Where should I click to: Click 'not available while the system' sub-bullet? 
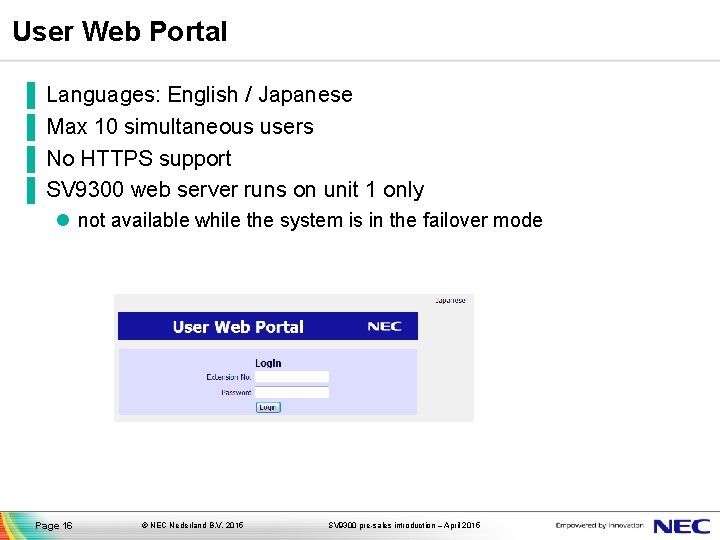310,220
